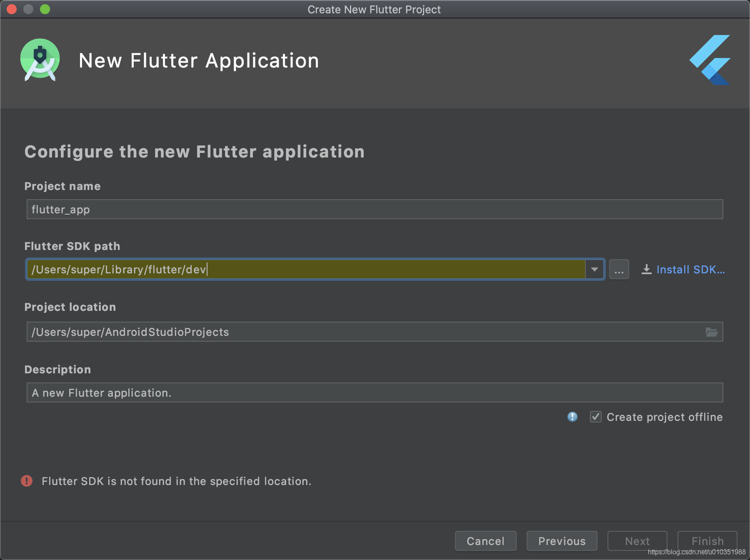This screenshot has height=560, width=750.
Task: Click the folder browse icon in Project location
Action: (x=712, y=332)
